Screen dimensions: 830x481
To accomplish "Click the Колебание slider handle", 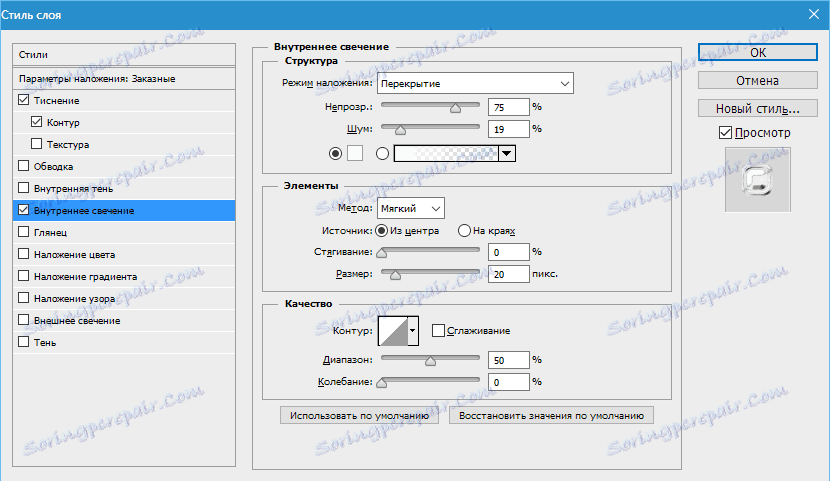I will click(x=381, y=384).
